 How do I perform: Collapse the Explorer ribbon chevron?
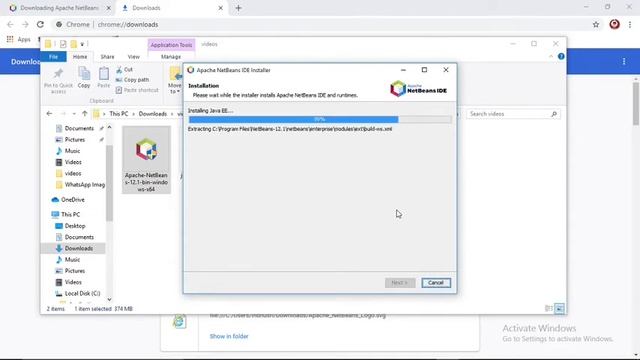pos(551,56)
